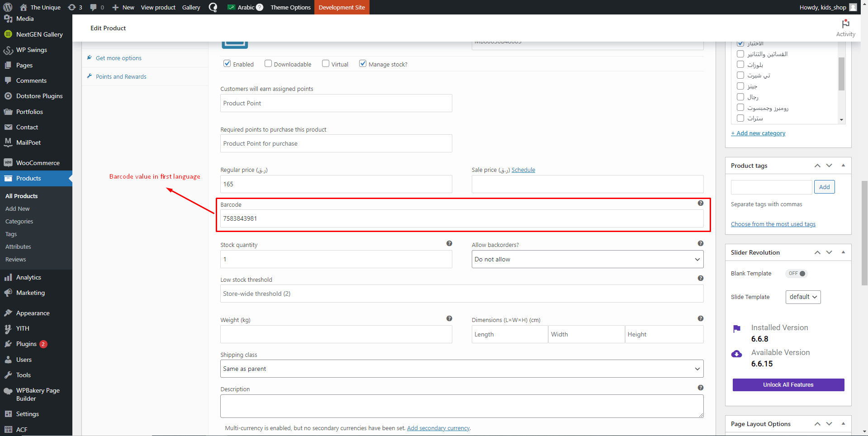Open The Unique site home link
Image resolution: width=868 pixels, height=436 pixels.
(x=40, y=7)
